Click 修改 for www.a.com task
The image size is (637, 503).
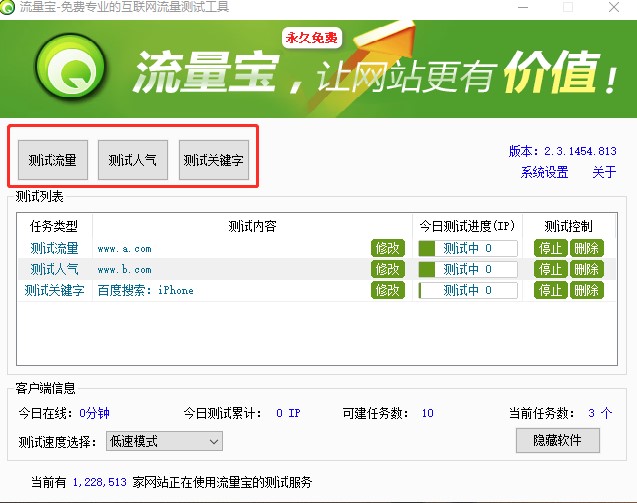coord(388,248)
